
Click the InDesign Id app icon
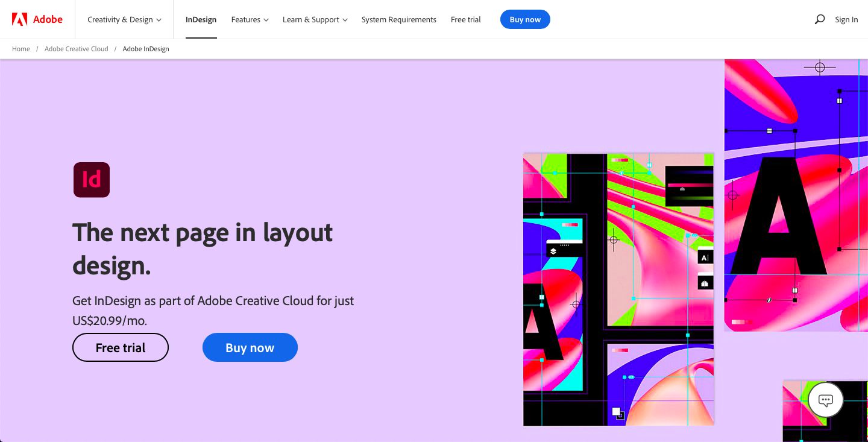[92, 180]
